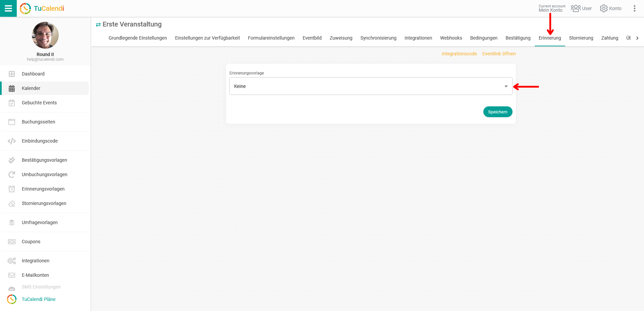Open the Grundlegende Einstellungen tab

click(138, 38)
